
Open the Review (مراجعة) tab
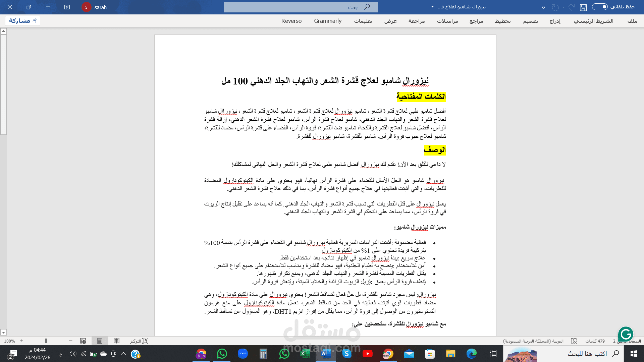417,21
